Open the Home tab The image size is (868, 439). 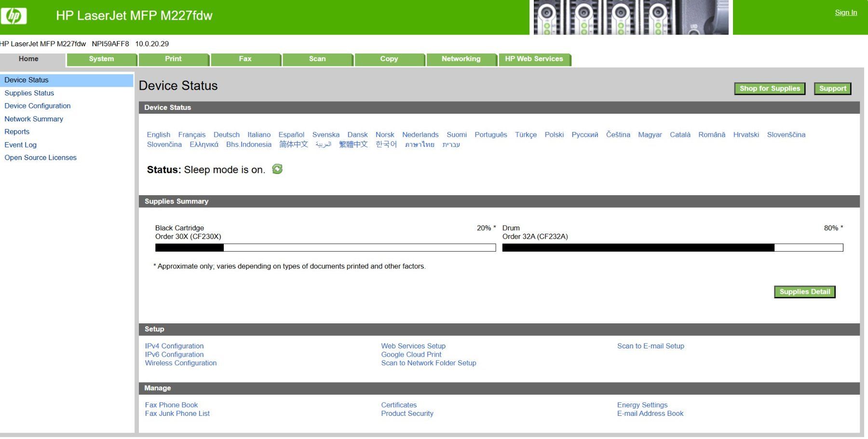click(28, 59)
